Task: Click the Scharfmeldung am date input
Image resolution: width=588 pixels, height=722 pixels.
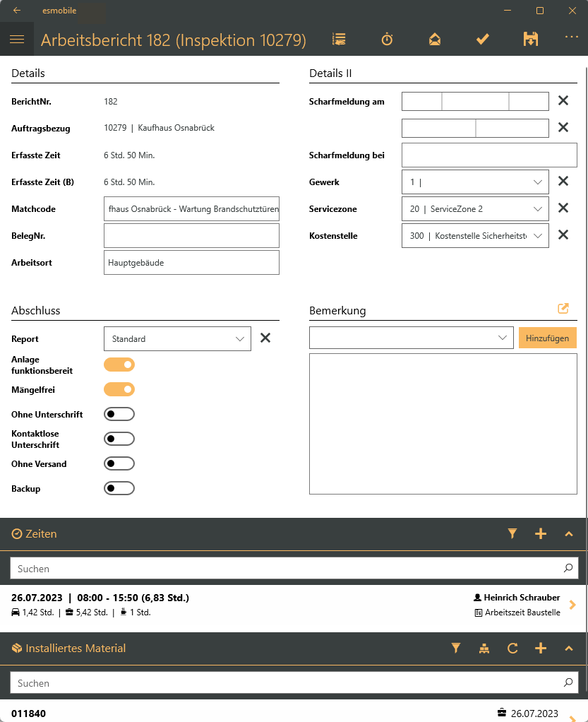Action: (x=475, y=101)
